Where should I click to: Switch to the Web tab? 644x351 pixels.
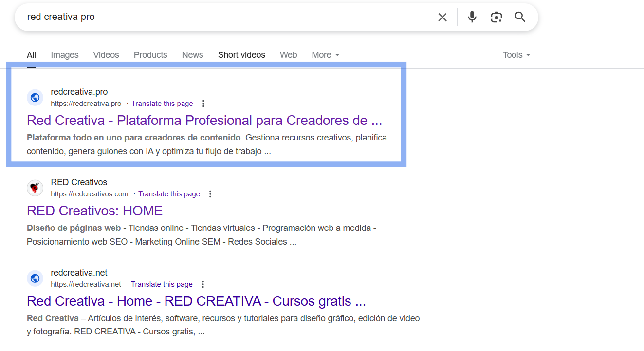(x=288, y=55)
